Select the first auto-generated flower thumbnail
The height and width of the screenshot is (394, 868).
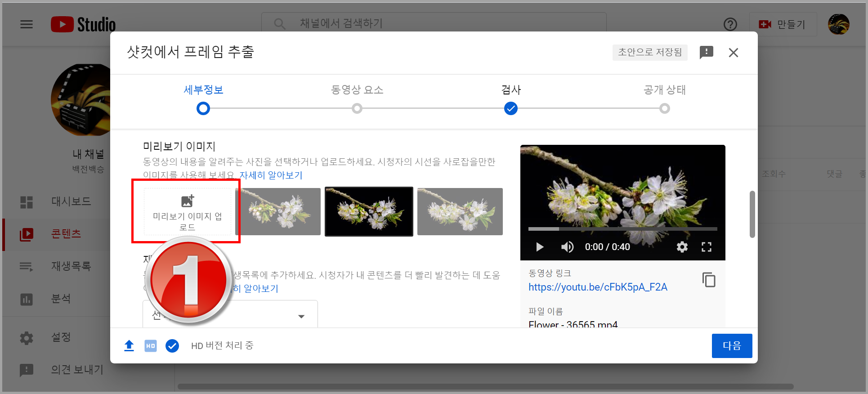pyautogui.click(x=277, y=211)
